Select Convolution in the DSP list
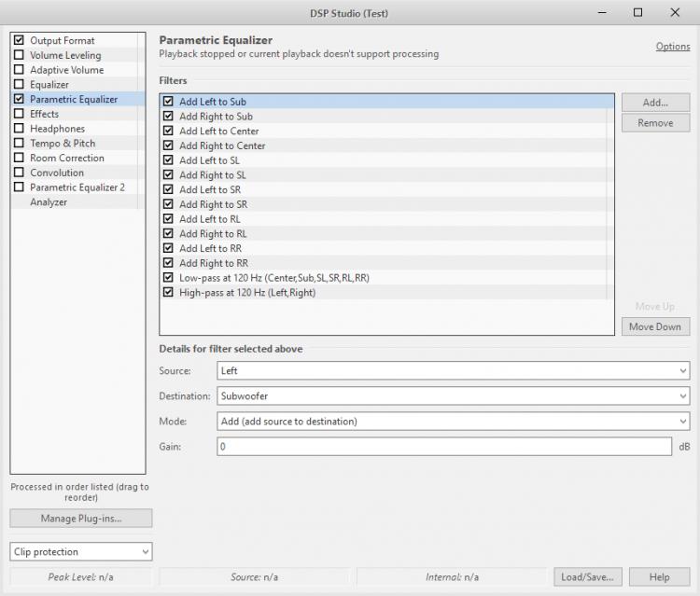700x596 pixels. click(56, 173)
